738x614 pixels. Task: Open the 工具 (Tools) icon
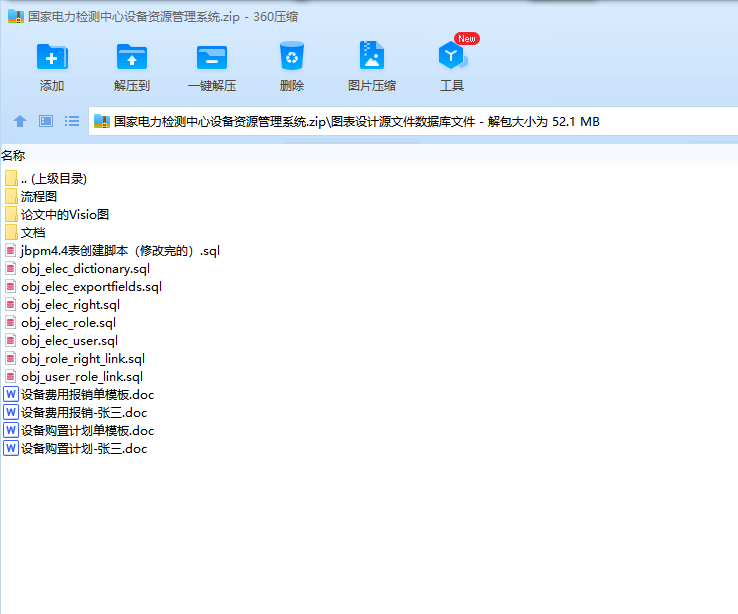[452, 56]
